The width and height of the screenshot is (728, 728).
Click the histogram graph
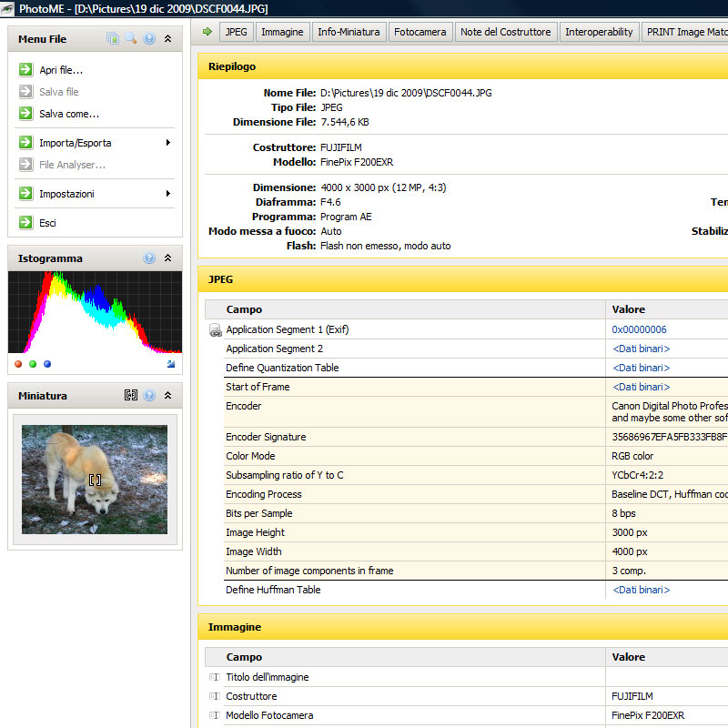pyautogui.click(x=95, y=312)
